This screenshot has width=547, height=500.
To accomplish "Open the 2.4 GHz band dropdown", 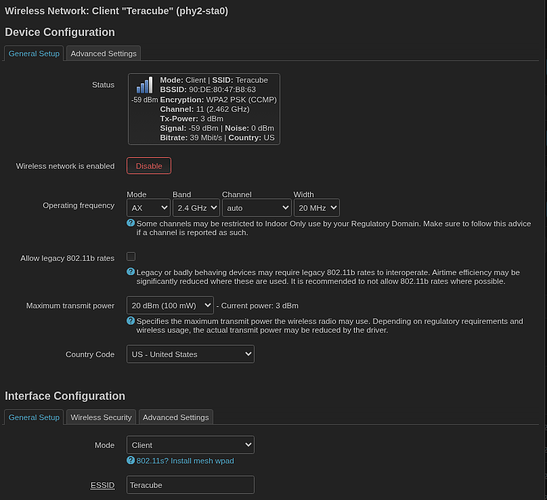I will pyautogui.click(x=196, y=208).
